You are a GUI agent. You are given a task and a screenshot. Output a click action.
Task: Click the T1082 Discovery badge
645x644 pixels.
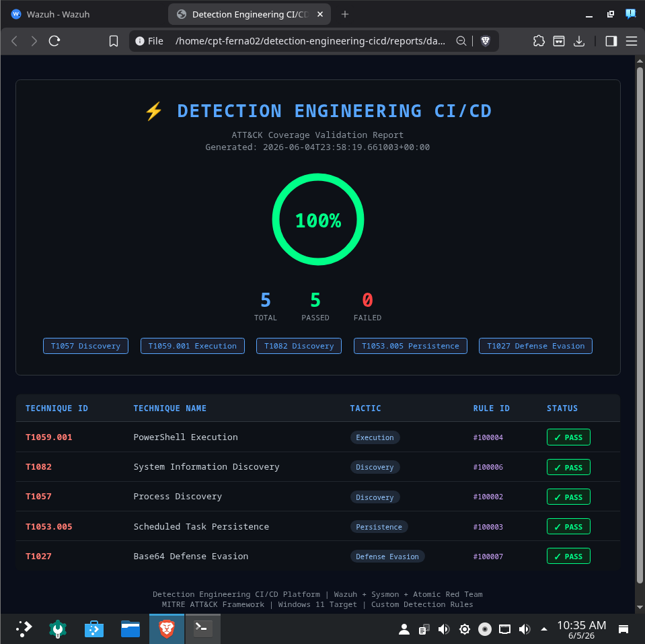point(299,346)
